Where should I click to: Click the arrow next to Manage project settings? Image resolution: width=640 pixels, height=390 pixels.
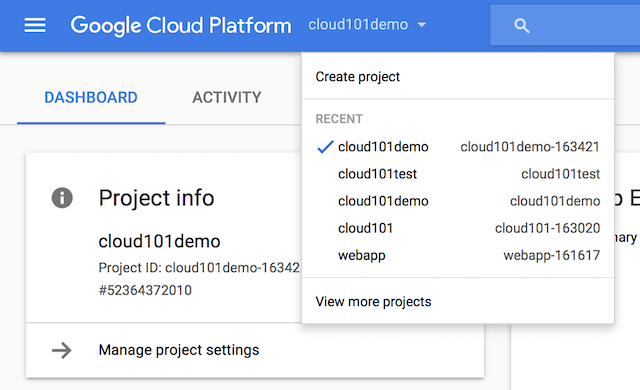(62, 350)
